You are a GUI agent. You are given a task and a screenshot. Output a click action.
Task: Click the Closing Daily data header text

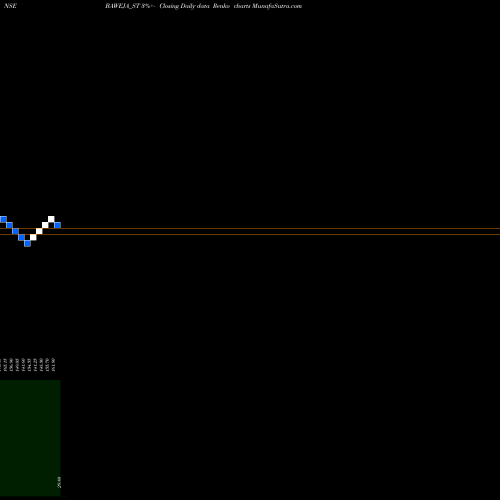tap(184, 6)
